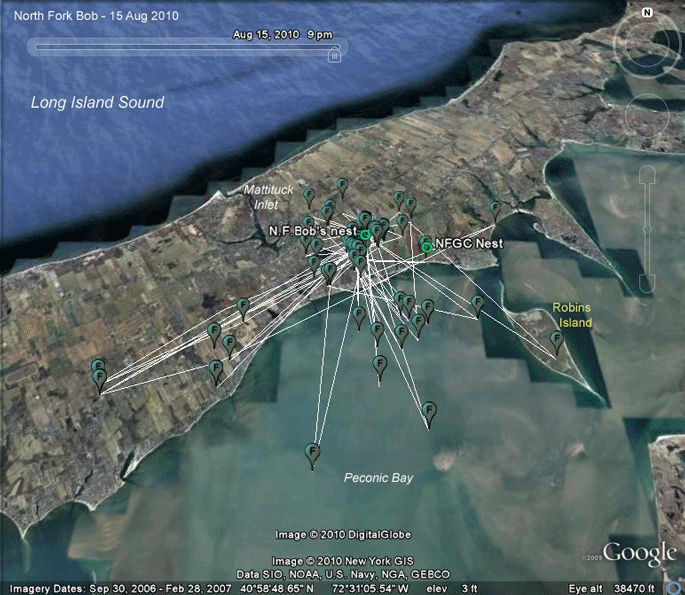Select the green circle at NFGC Nest
This screenshot has width=685, height=595.
coord(427,248)
